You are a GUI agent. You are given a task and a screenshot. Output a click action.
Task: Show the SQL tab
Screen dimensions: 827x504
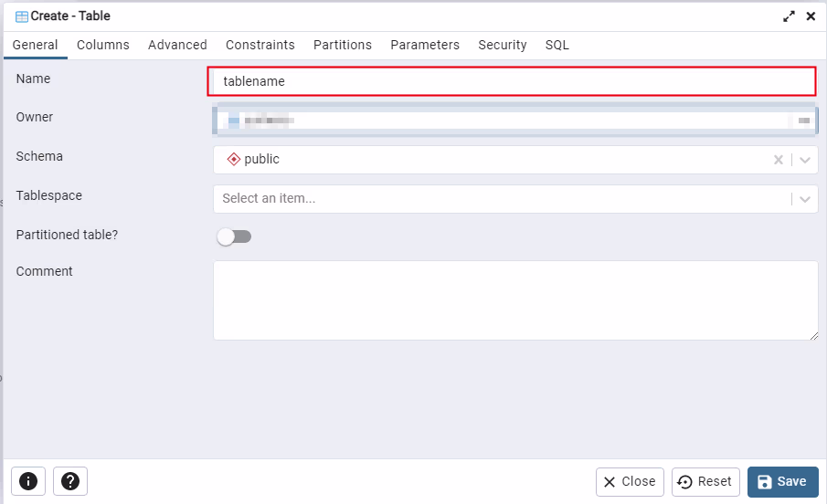point(557,45)
